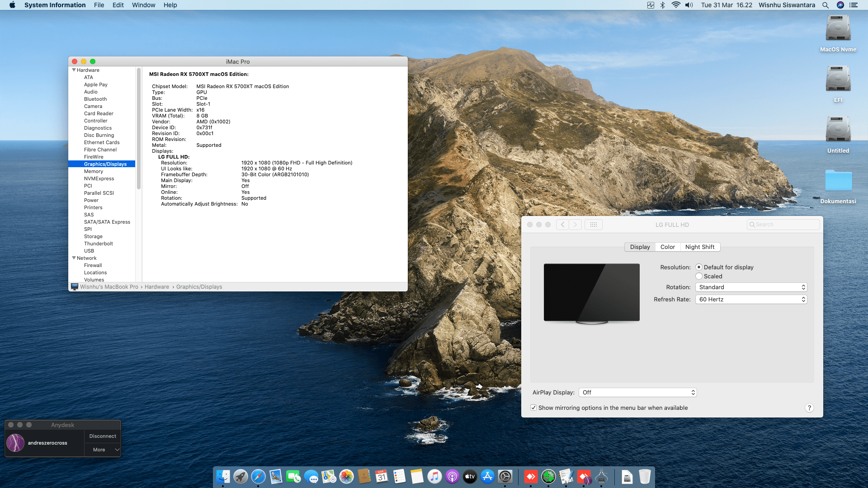The image size is (868, 488).
Task: Open Apple TV app in Dock
Action: (x=470, y=476)
